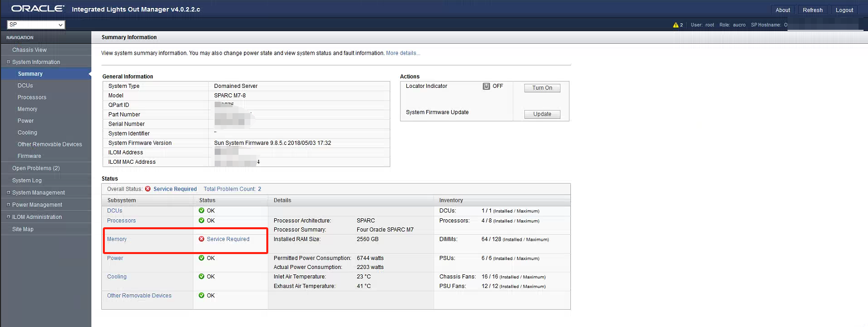Click the Role: aucro text in header
The width and height of the screenshot is (868, 327).
point(732,25)
